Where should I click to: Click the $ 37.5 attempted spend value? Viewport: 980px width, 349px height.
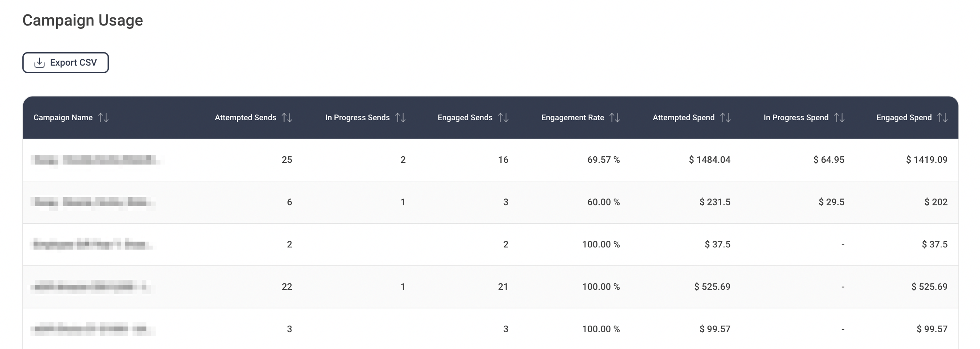(x=717, y=244)
